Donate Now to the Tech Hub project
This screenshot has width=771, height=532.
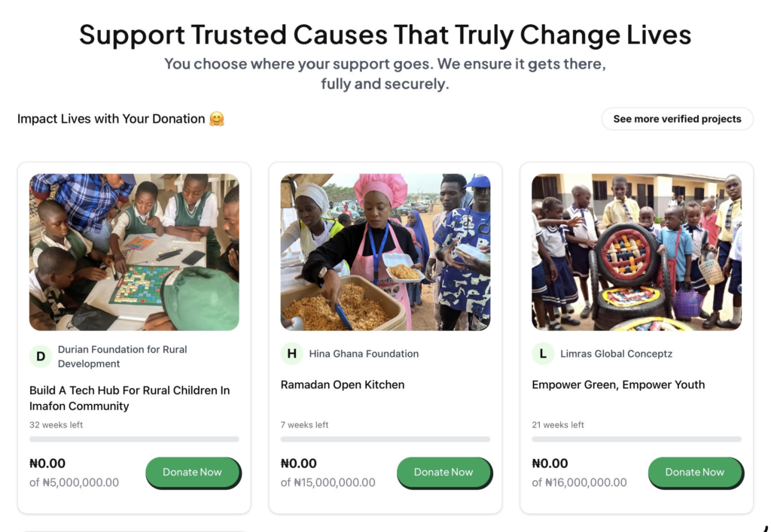192,472
